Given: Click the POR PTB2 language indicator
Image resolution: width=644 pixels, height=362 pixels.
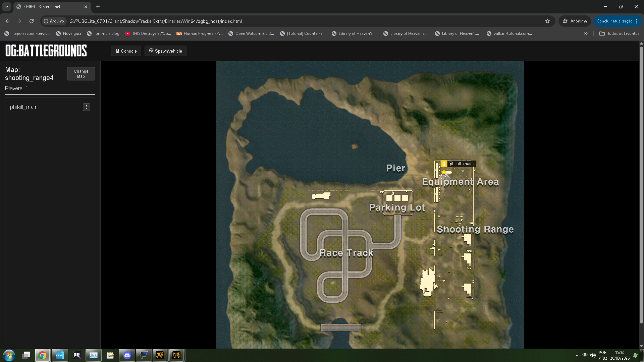Looking at the screenshot, I should [x=603, y=355].
